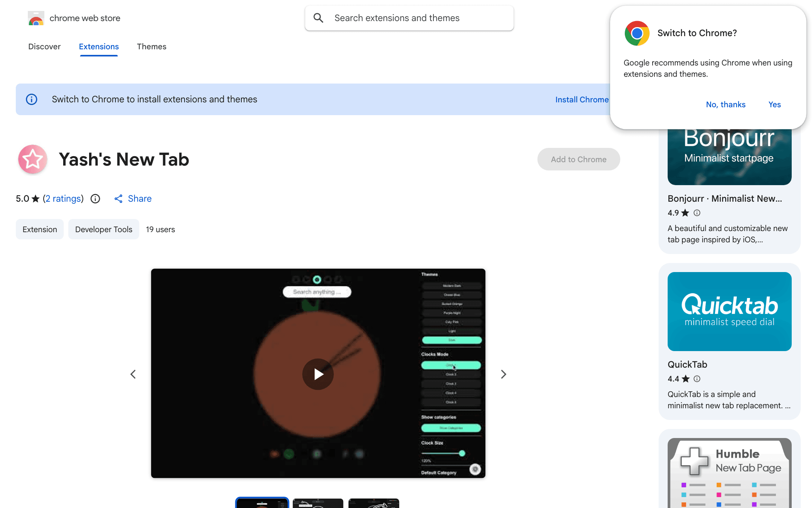812x508 pixels.
Task: Click the info icon next to QuickTab's 4.4 rating
Action: pyautogui.click(x=697, y=379)
